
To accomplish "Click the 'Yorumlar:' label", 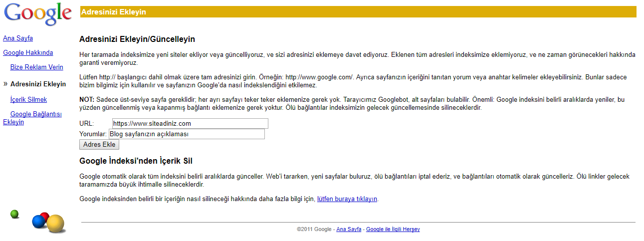I will 93,134.
